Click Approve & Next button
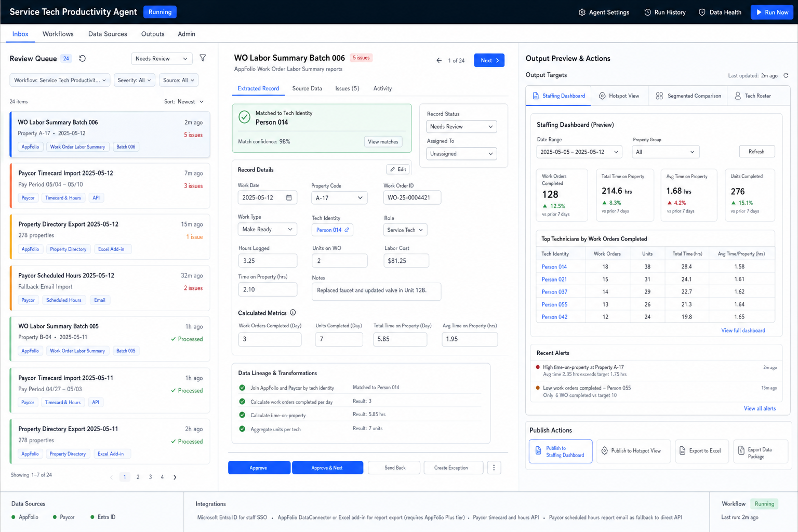This screenshot has width=798, height=532. click(327, 468)
